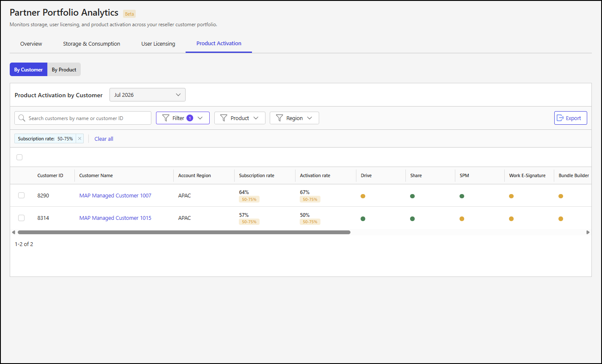The width and height of the screenshot is (602, 364).
Task: Click the 67% activation rate value
Action: point(305,192)
